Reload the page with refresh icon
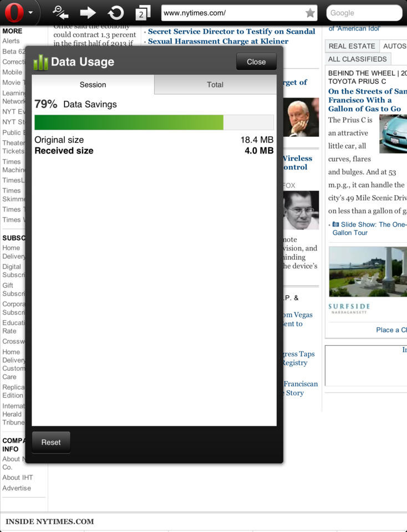The height and width of the screenshot is (532, 407). [116, 13]
